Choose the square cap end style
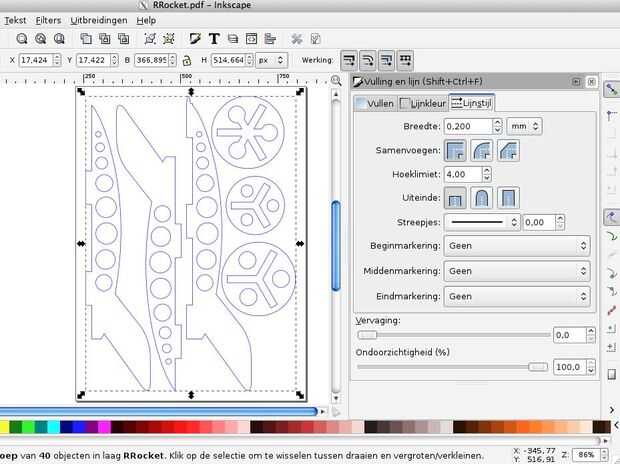 click(x=508, y=197)
